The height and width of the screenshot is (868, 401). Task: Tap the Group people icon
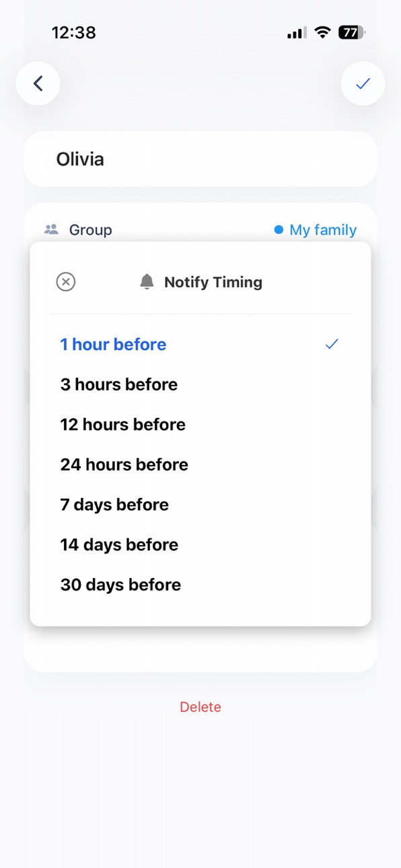tap(51, 229)
